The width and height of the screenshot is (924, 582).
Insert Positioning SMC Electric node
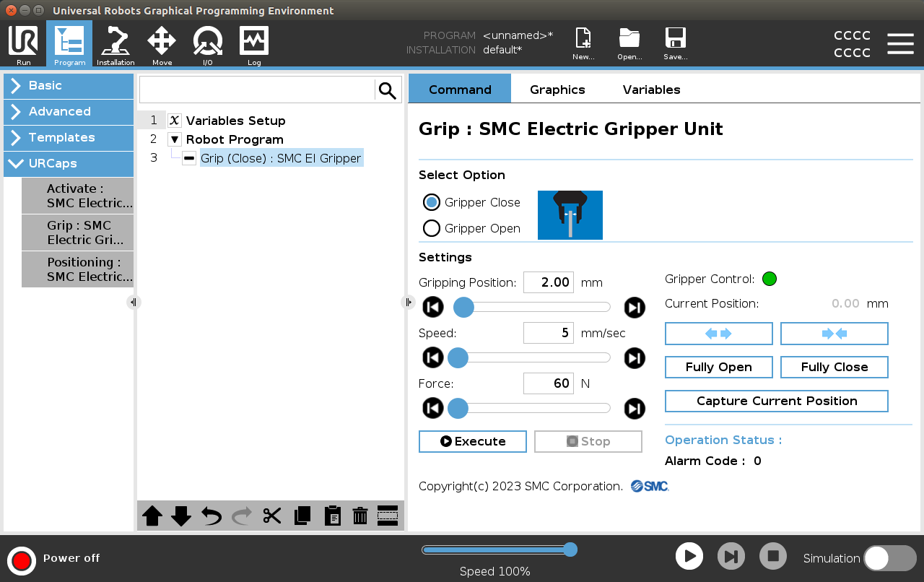(x=77, y=269)
